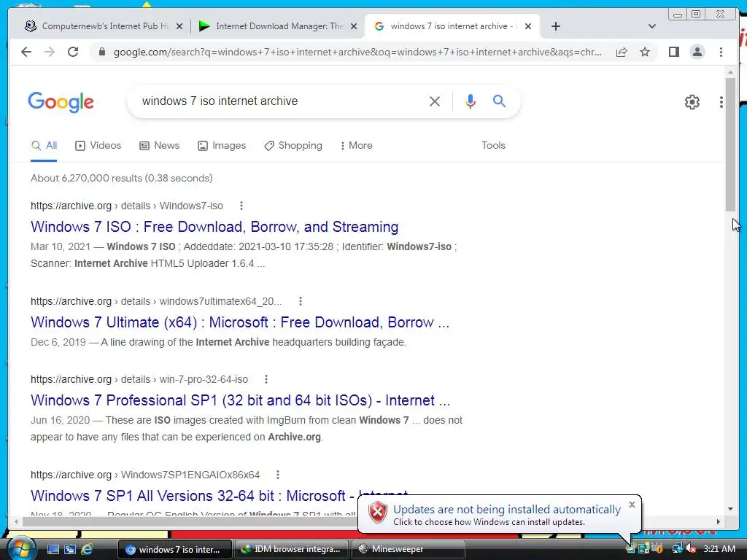
Task: Open options dots for windows7ultimatex64 result
Action: [x=300, y=301]
